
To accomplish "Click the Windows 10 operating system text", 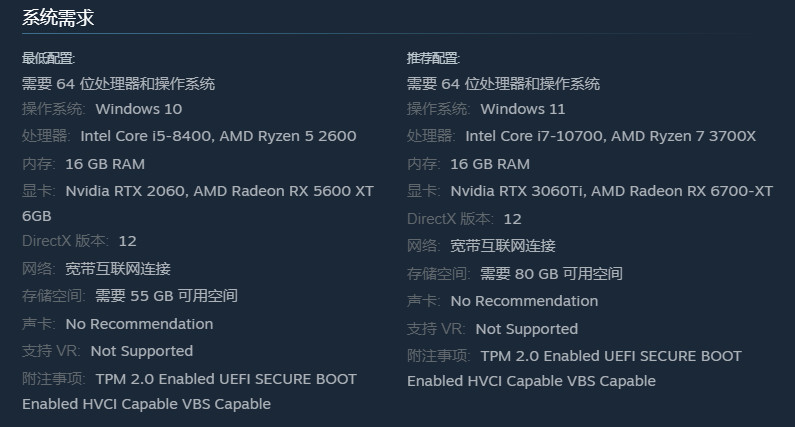I will 139,109.
